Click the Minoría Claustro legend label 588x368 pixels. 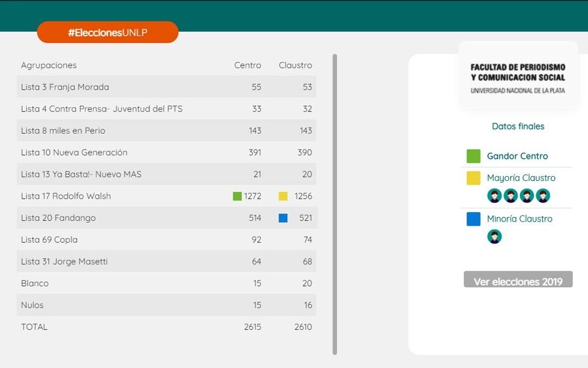[x=519, y=218]
